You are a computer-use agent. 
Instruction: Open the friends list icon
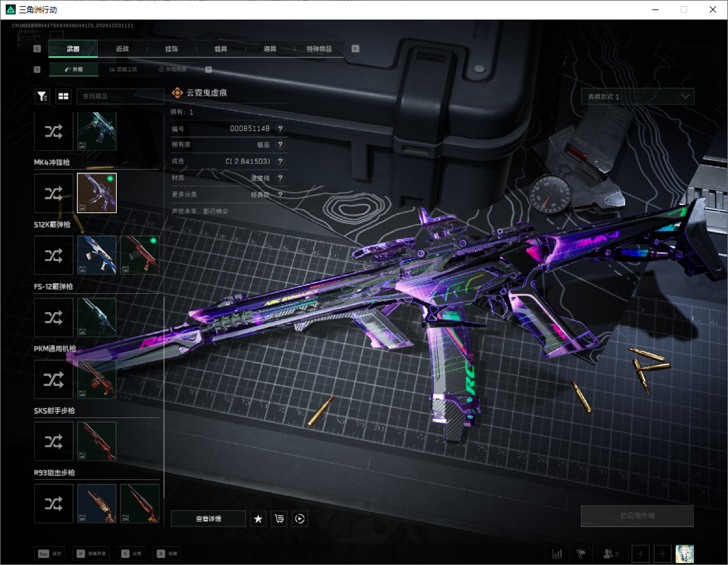[610, 554]
